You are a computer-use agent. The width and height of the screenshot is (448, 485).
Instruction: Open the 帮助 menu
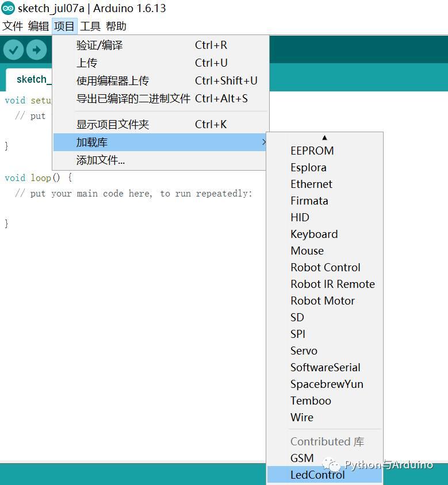tap(116, 26)
